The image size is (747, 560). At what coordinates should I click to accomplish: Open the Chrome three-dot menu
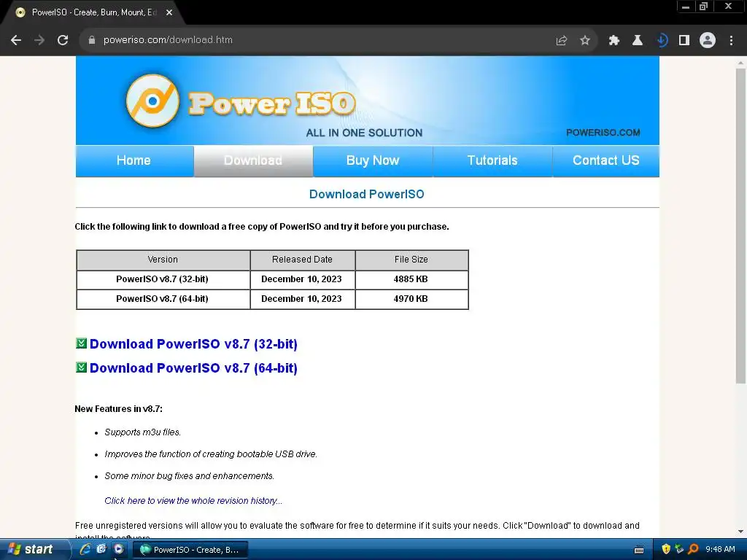tap(731, 41)
